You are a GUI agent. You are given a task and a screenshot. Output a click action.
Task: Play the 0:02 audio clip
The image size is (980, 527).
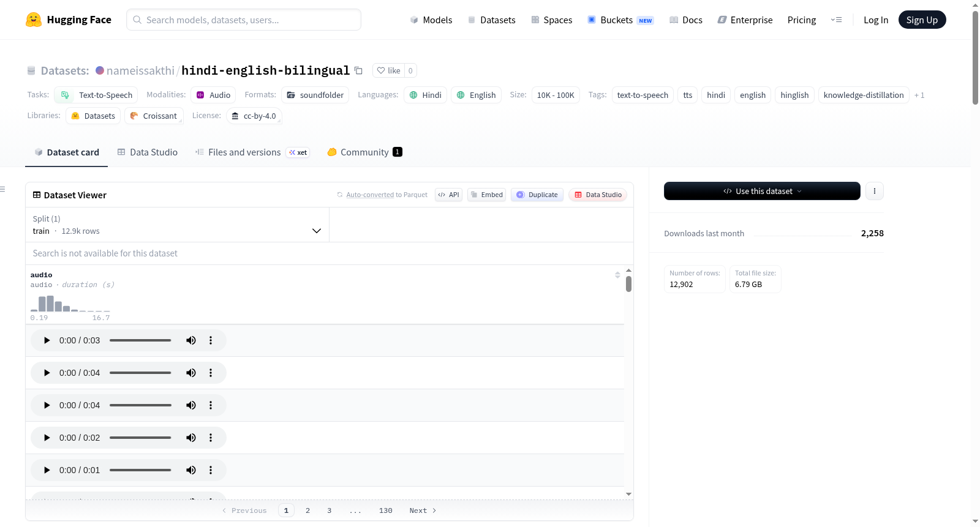click(47, 438)
